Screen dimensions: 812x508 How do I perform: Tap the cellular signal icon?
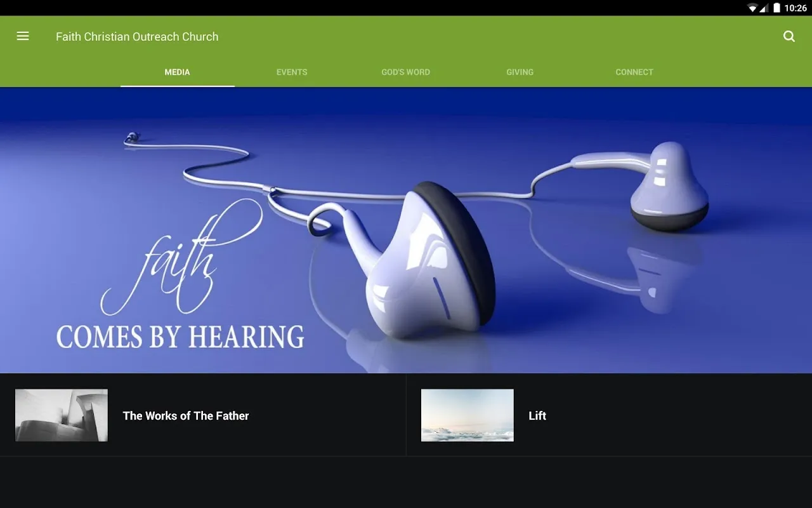tap(764, 8)
